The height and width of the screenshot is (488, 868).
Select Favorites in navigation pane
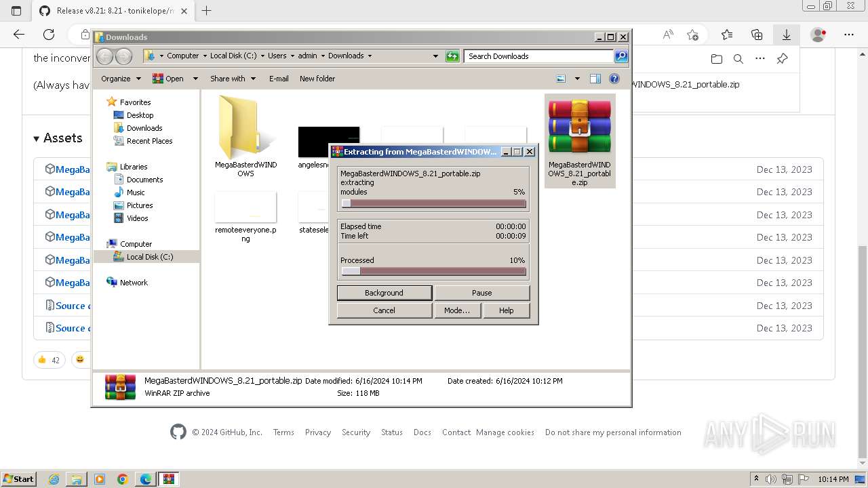pos(135,102)
